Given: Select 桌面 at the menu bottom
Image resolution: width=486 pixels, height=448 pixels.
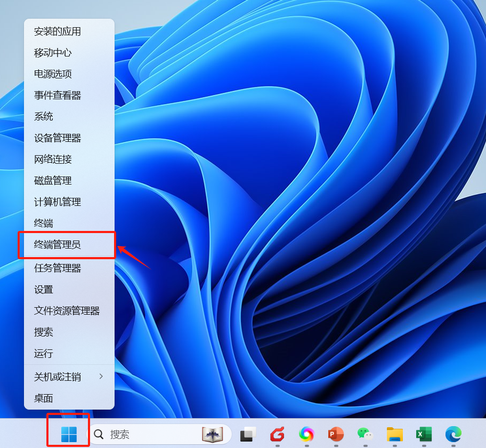Looking at the screenshot, I should [x=69, y=398].
